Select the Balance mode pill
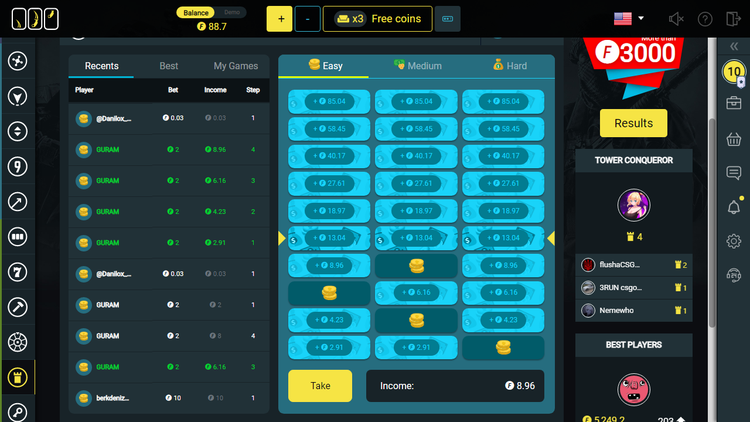 tap(196, 12)
